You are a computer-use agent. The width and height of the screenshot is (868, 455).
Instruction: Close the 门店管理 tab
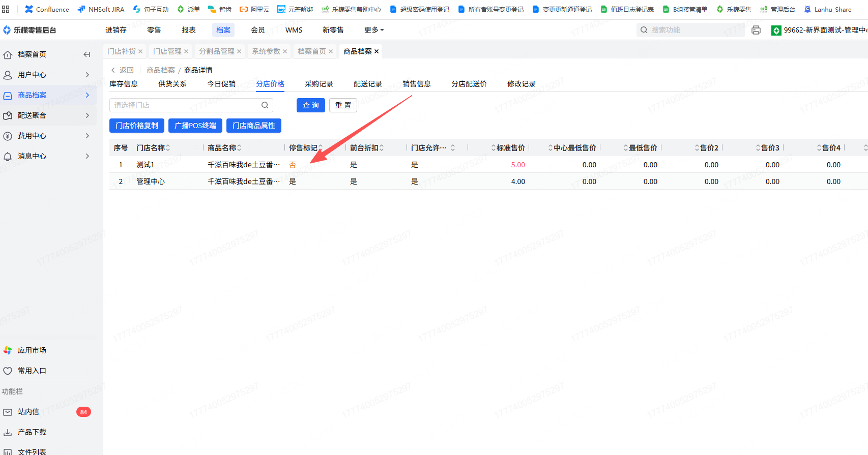(x=186, y=51)
